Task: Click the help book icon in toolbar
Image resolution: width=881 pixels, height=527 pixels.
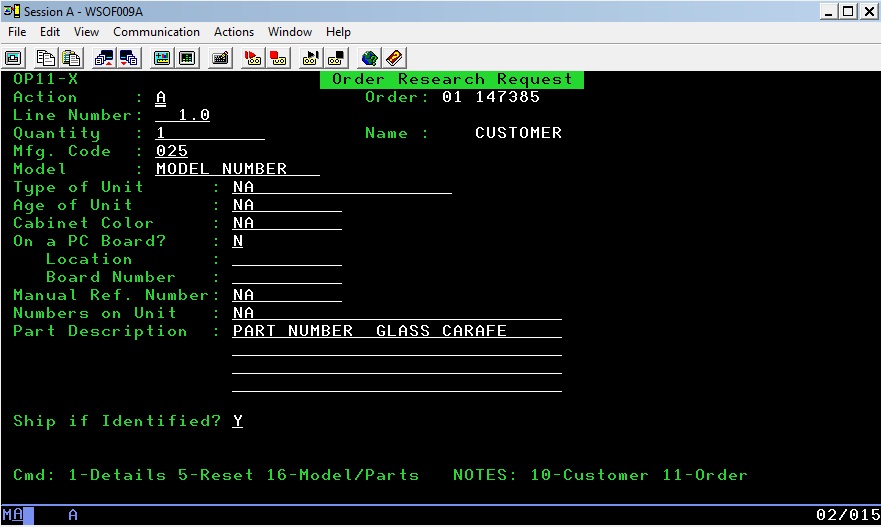Action: pyautogui.click(x=394, y=58)
